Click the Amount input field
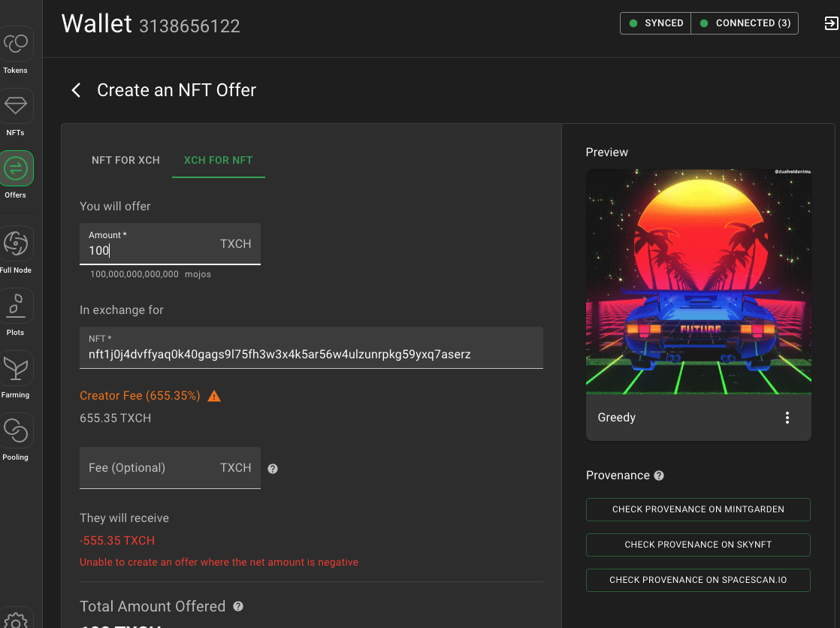 [170, 244]
